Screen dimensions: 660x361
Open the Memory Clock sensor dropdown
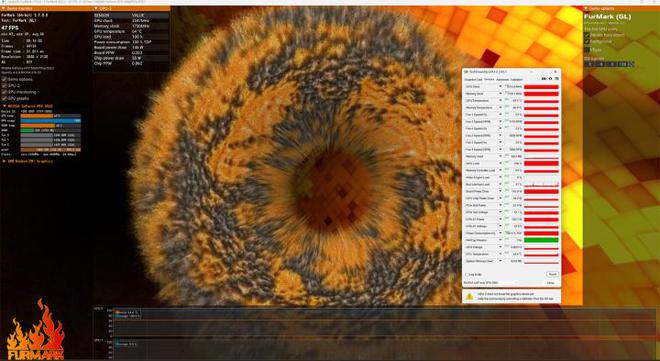point(500,94)
